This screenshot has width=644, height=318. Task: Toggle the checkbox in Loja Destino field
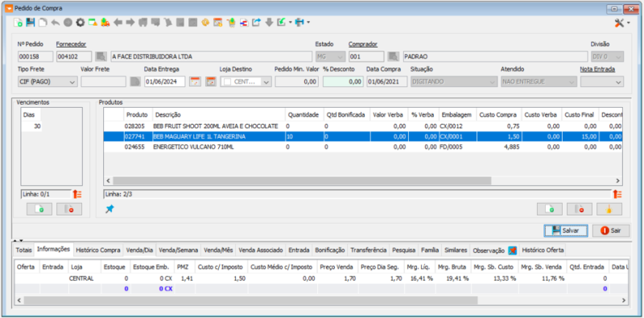point(228,82)
